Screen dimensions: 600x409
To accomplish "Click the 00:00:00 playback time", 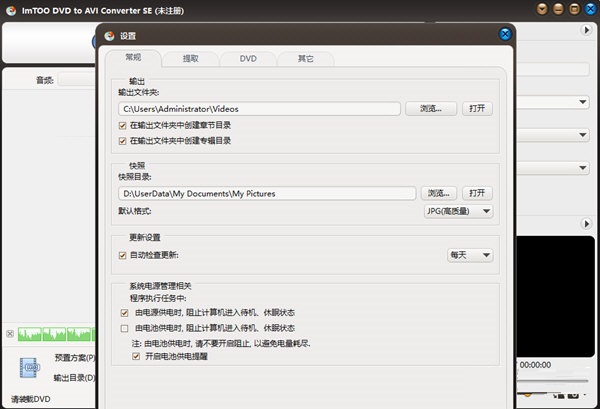I will coord(535,365).
